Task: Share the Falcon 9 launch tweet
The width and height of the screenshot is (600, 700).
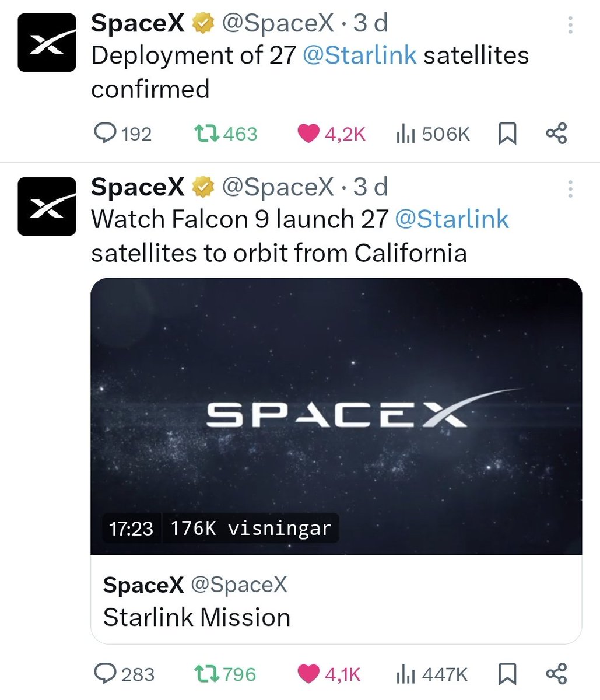Action: tap(556, 674)
